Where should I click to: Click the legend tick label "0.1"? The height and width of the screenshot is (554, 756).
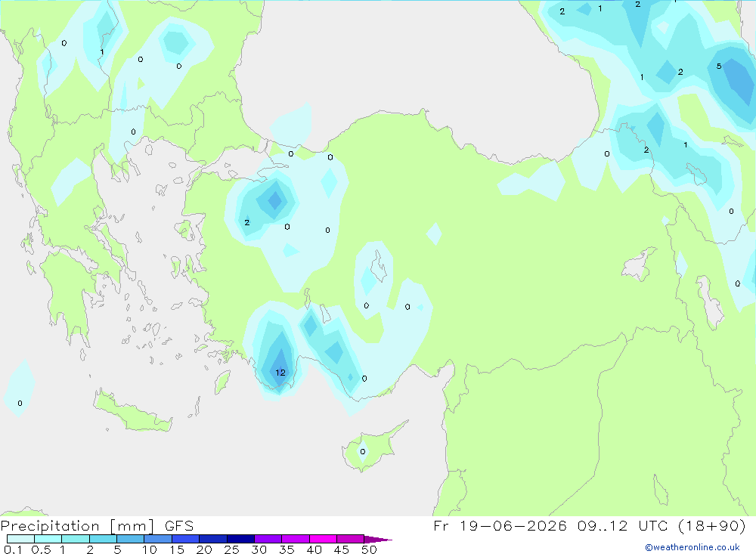click(x=13, y=549)
